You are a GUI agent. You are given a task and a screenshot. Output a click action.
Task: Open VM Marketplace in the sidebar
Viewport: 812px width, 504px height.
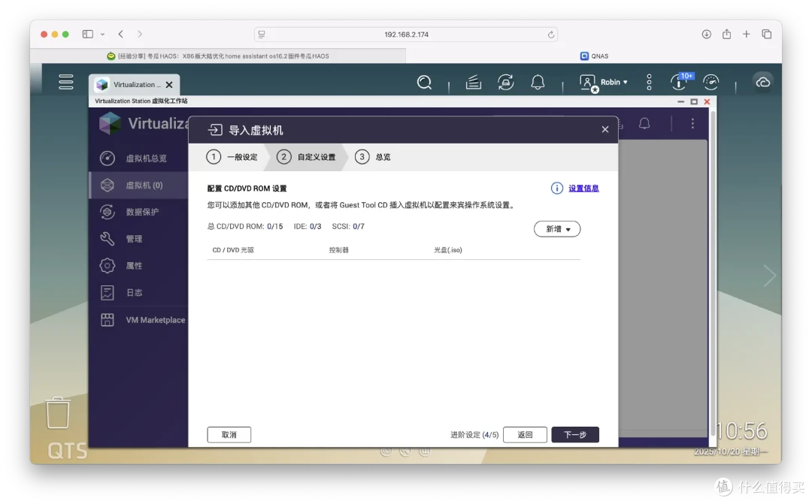139,320
